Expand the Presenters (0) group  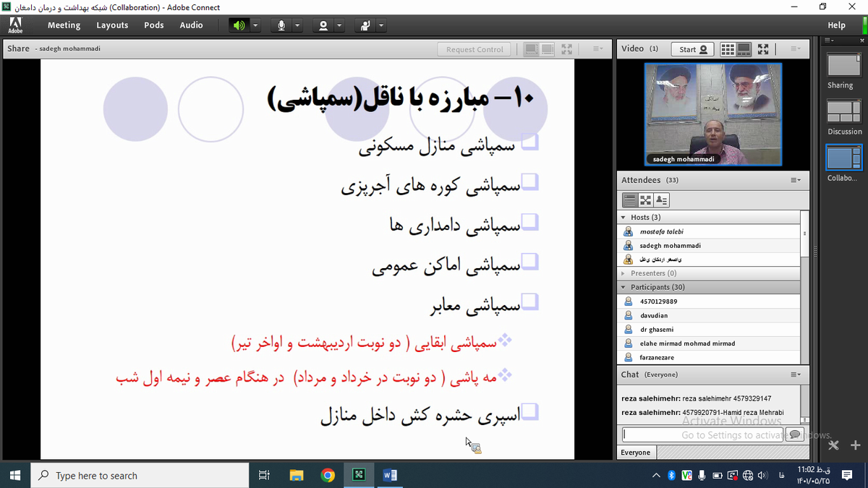[624, 273]
